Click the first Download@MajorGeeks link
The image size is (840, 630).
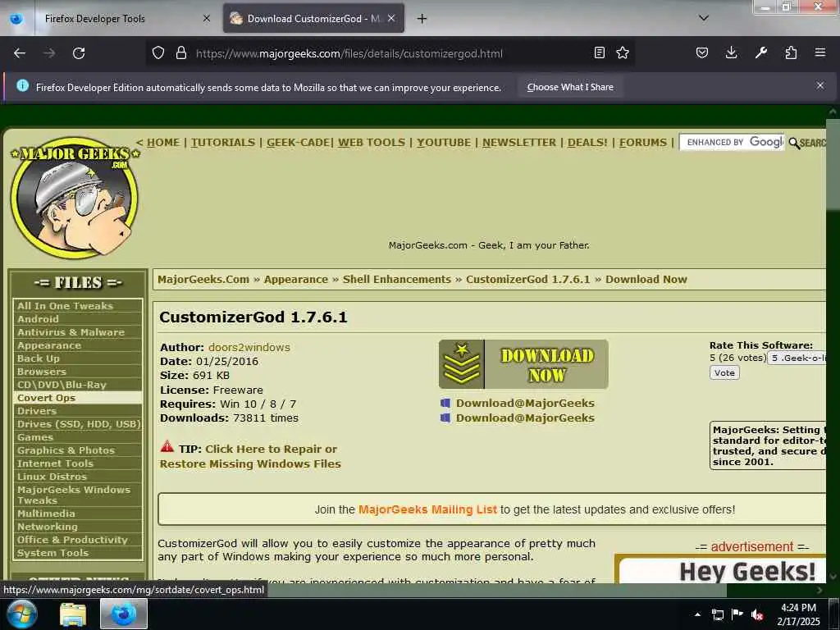[525, 404]
